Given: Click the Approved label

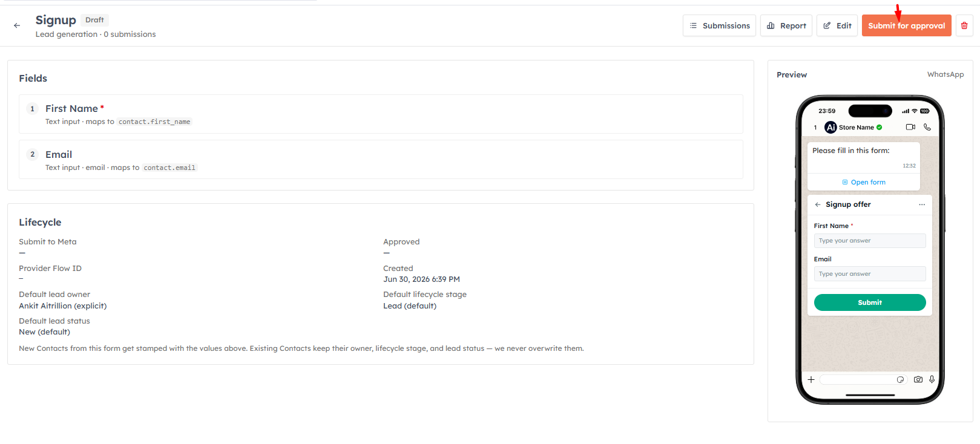Looking at the screenshot, I should (401, 242).
